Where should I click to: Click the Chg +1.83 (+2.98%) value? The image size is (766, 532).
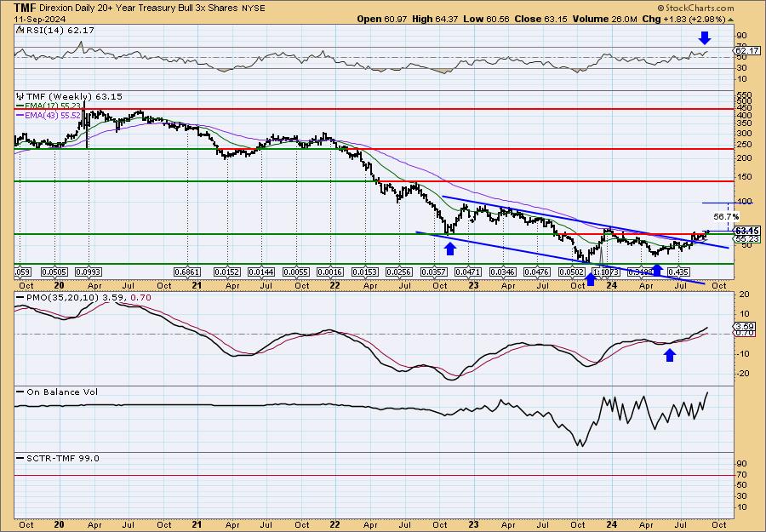684,19
